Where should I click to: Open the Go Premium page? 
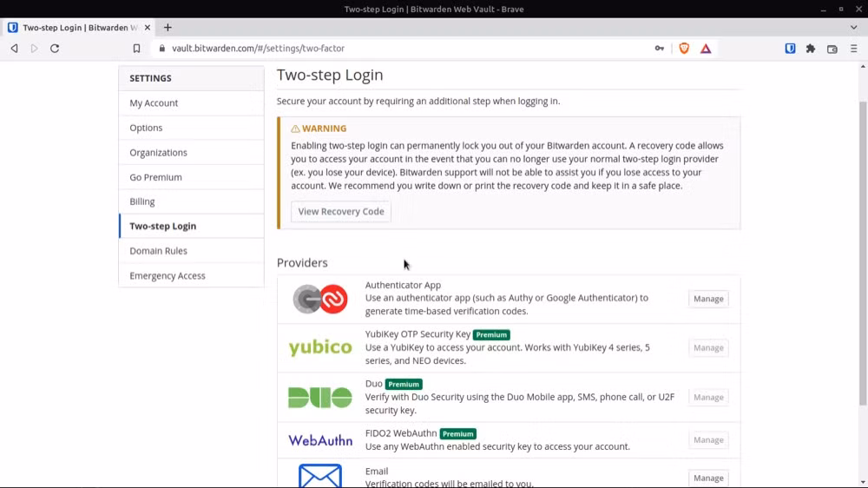(x=192, y=177)
